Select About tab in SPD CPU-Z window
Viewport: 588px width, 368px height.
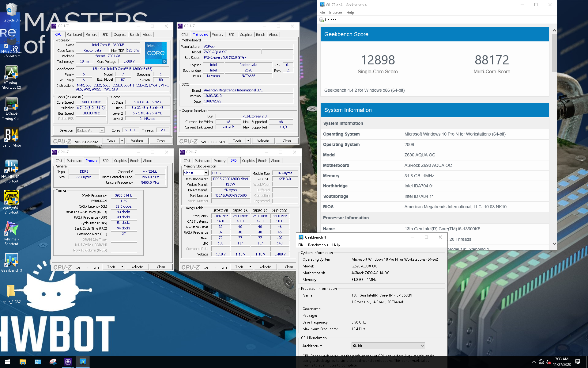pyautogui.click(x=276, y=161)
